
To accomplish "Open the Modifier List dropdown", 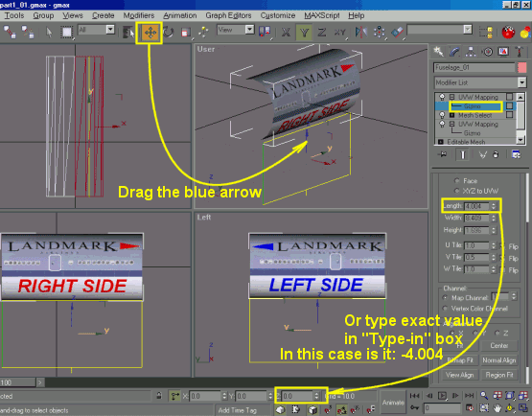I will click(x=521, y=82).
